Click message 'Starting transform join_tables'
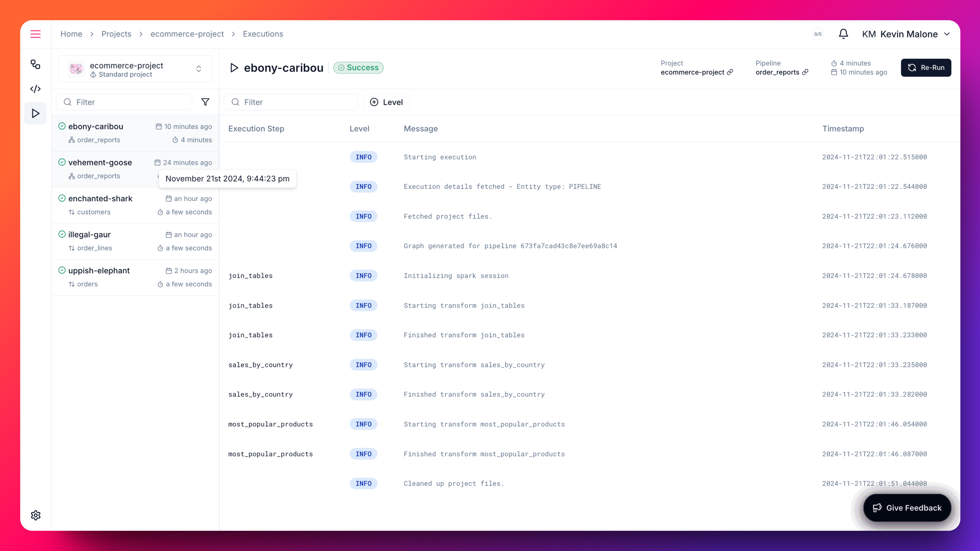 pos(464,305)
